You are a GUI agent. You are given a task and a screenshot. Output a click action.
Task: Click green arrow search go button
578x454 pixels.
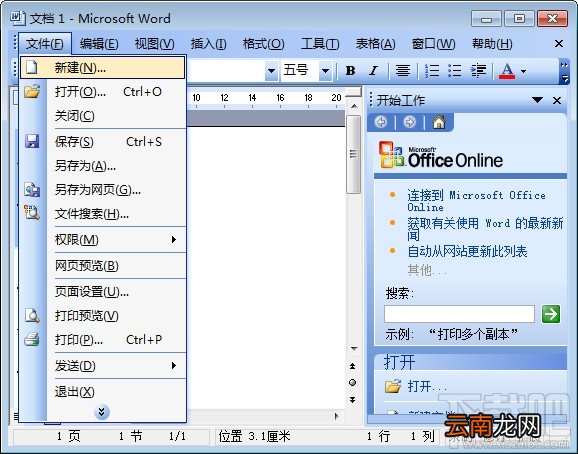[551, 314]
